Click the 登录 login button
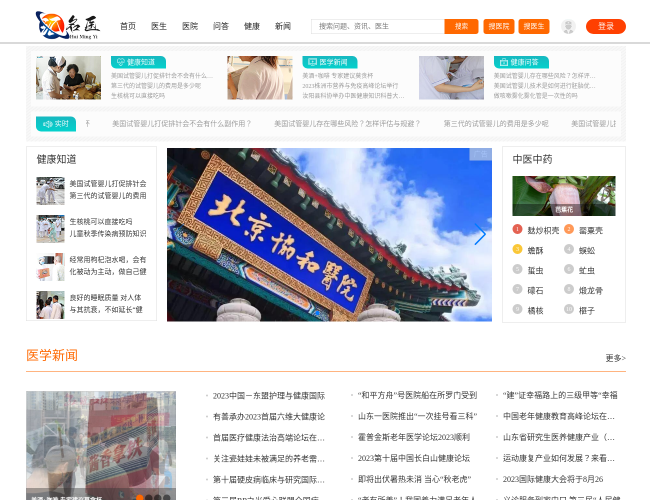The image size is (650, 500). tap(606, 26)
